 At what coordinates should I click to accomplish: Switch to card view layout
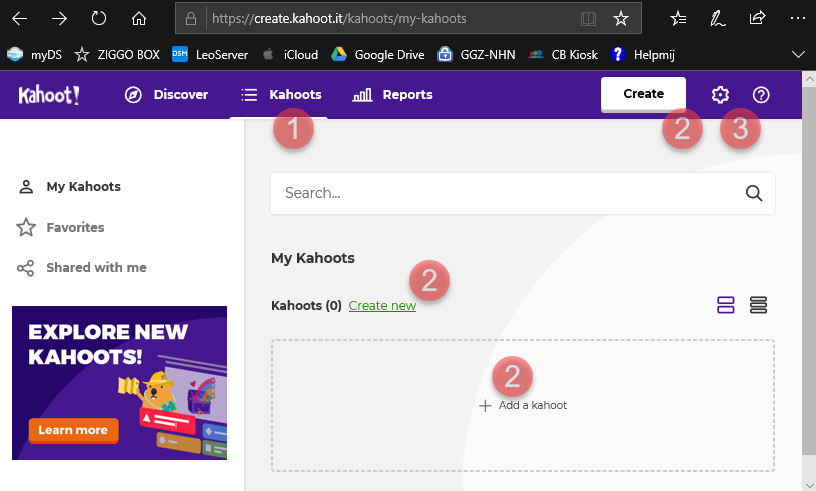[x=725, y=305]
